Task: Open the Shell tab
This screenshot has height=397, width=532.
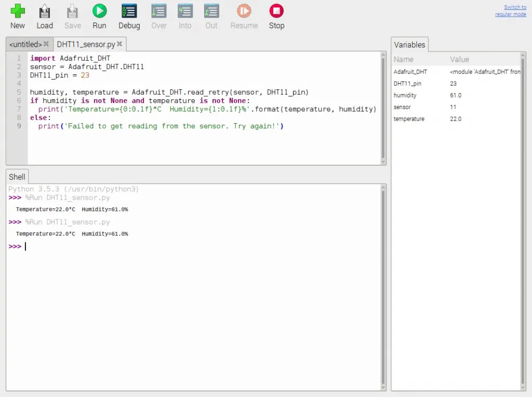Action: tap(17, 177)
